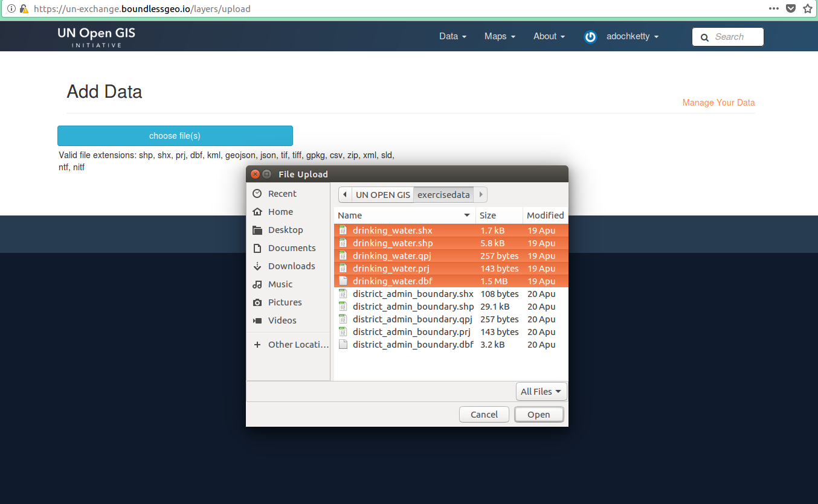Screen dimensions: 818x504
Task: Open the Maps menu
Action: (500, 36)
